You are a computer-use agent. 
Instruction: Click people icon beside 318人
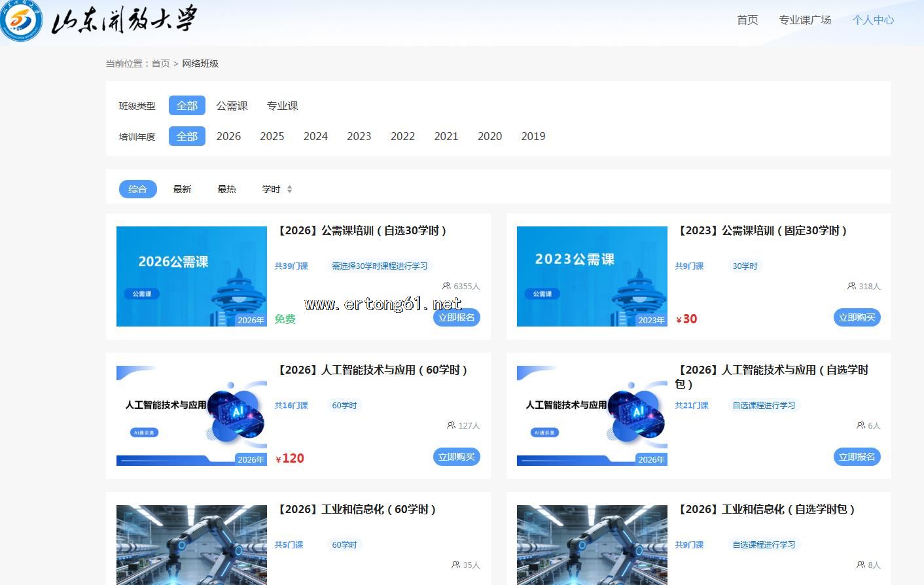(x=851, y=286)
